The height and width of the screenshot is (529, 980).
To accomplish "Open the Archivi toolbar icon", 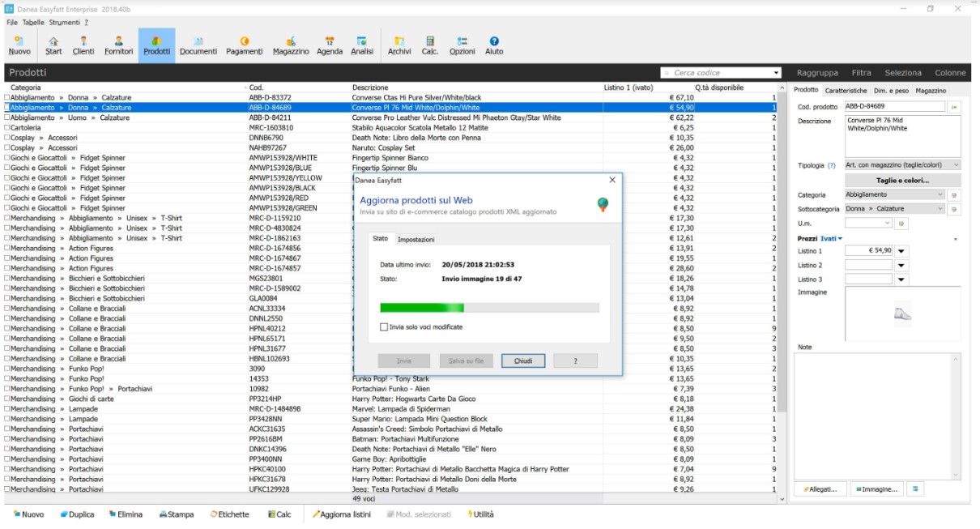I will [x=399, y=45].
